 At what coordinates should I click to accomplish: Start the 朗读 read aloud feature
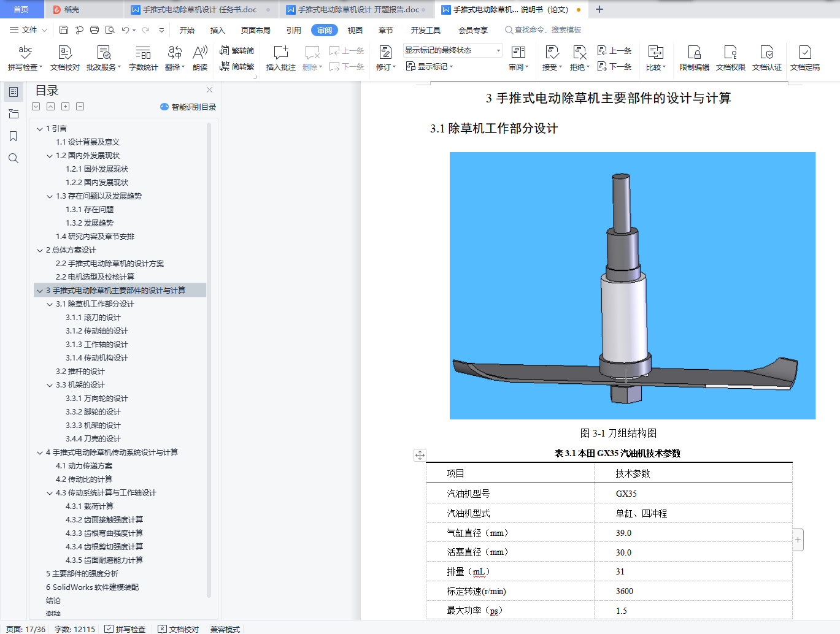tap(200, 58)
